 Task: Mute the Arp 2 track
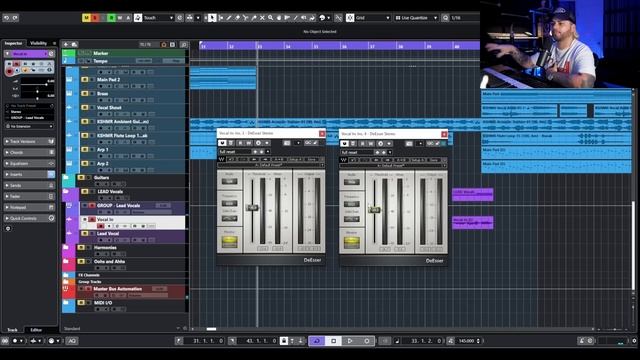tap(84, 163)
